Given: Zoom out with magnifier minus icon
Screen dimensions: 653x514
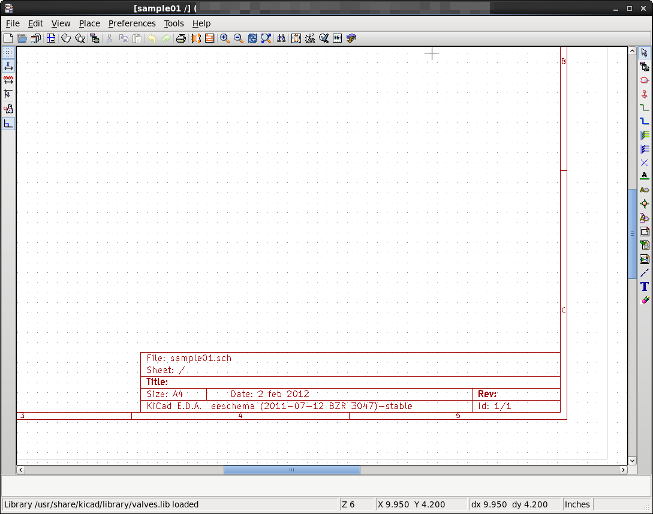Looking at the screenshot, I should pyautogui.click(x=238, y=38).
